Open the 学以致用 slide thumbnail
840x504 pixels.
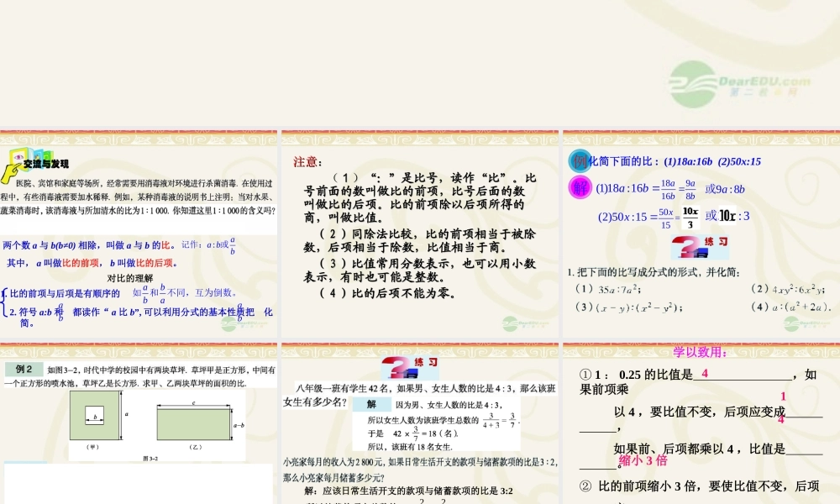point(701,423)
